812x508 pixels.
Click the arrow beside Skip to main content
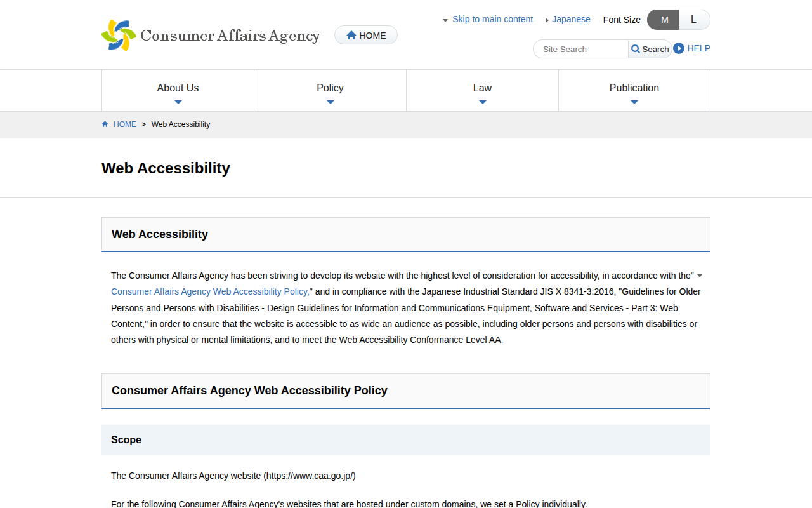pos(445,20)
